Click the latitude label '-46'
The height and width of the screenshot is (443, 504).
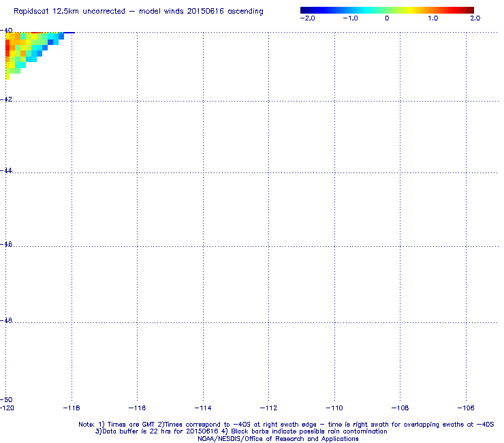point(6,244)
